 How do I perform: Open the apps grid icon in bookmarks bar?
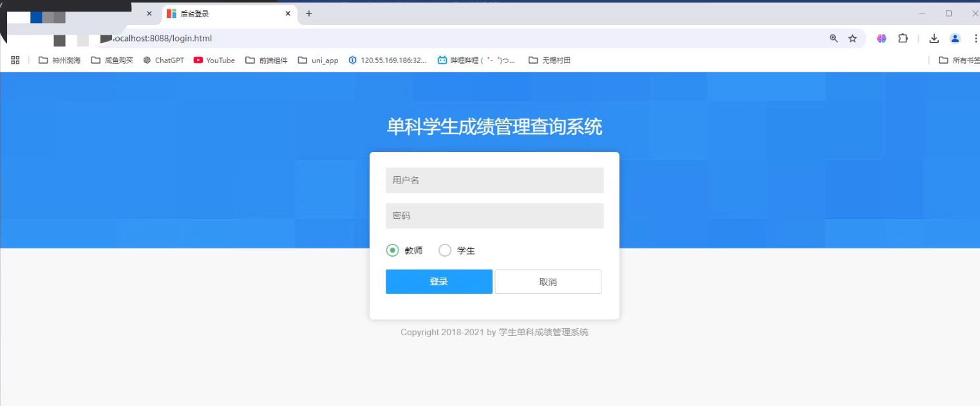[x=15, y=60]
